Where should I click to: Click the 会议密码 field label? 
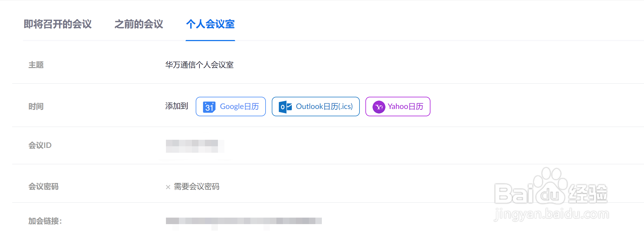[x=43, y=187]
